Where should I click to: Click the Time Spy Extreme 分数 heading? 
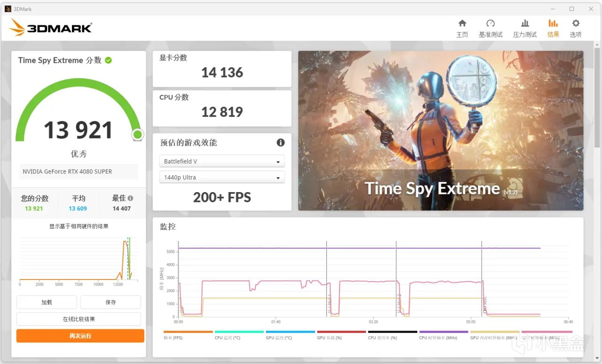(x=60, y=60)
